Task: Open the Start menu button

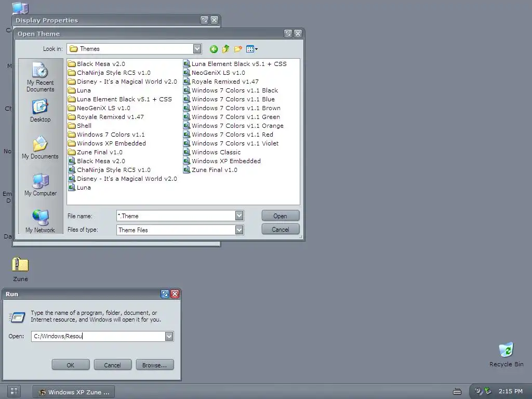Action: 14,391
